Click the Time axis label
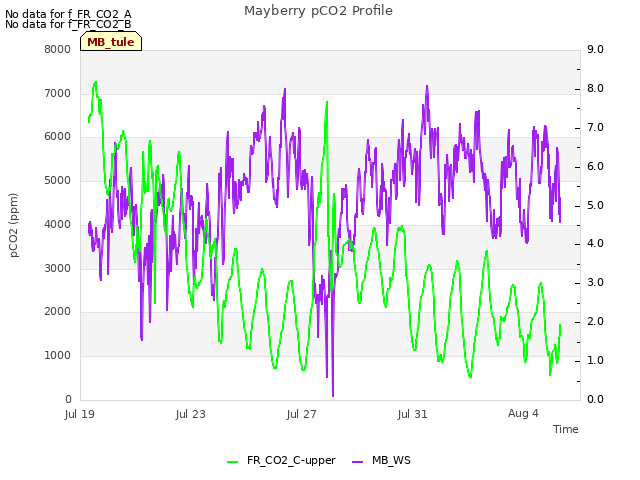 pyautogui.click(x=566, y=429)
